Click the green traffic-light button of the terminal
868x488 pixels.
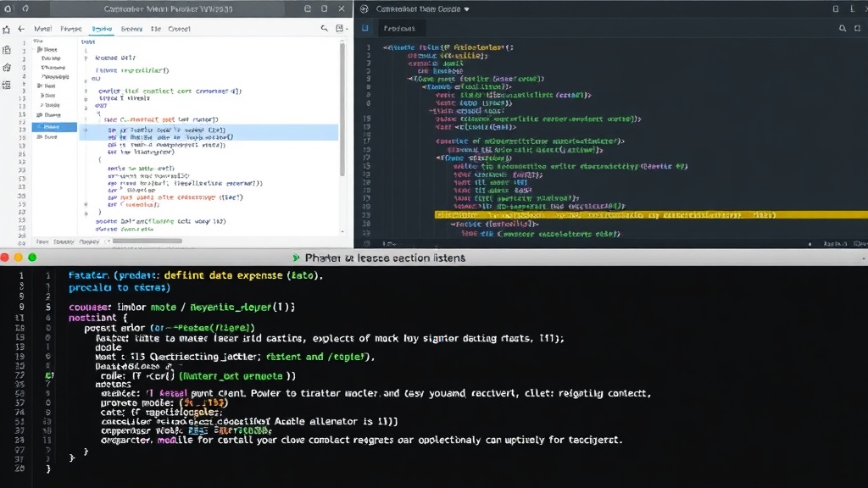tap(32, 258)
